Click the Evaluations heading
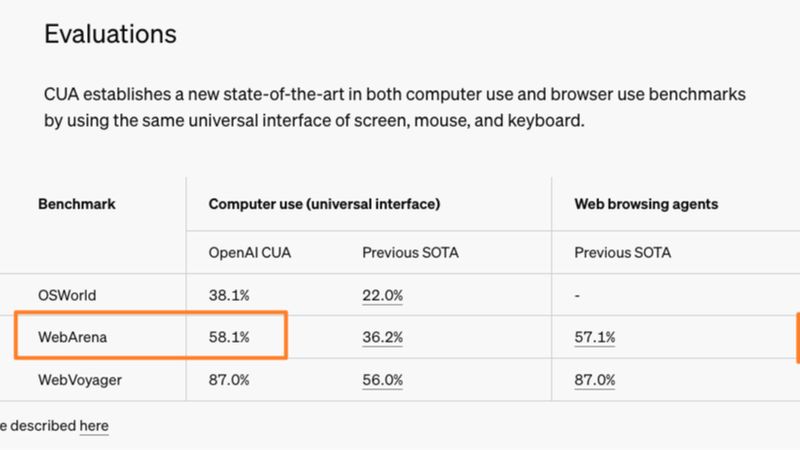 click(110, 34)
